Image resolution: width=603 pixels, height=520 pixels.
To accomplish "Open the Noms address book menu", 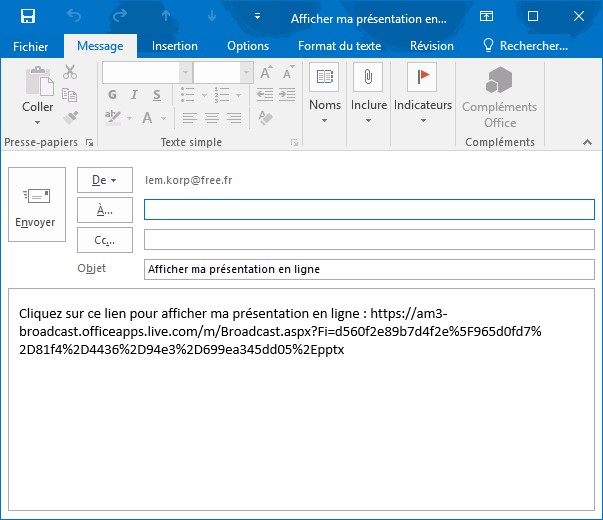I will pos(325,94).
